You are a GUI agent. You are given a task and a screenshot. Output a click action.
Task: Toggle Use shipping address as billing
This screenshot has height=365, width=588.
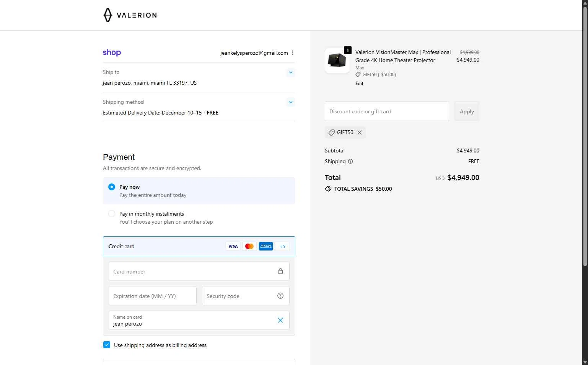pyautogui.click(x=107, y=345)
